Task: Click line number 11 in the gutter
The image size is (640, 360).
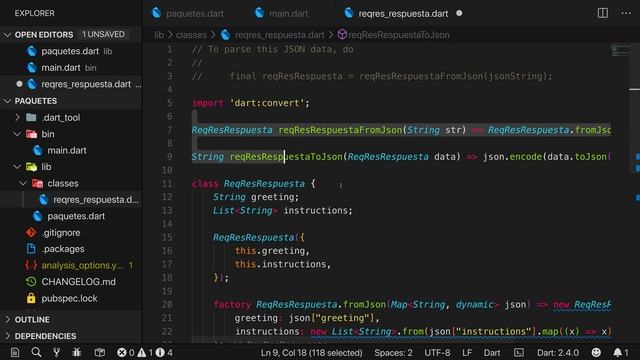Action: [167, 184]
